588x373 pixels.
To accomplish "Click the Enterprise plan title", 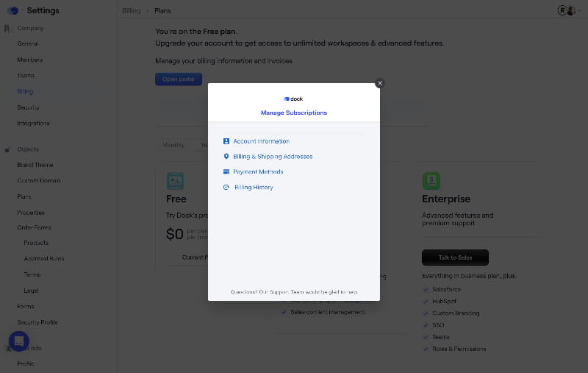I will tap(446, 199).
